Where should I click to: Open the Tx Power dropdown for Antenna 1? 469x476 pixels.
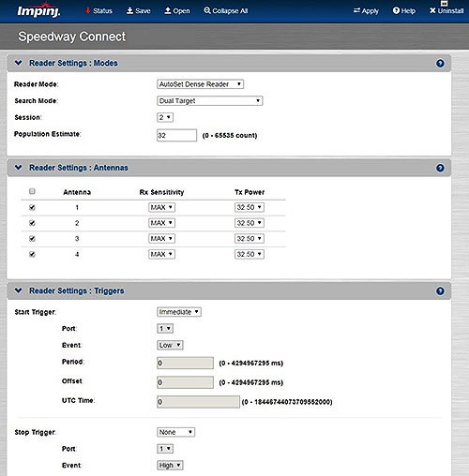[x=250, y=207]
